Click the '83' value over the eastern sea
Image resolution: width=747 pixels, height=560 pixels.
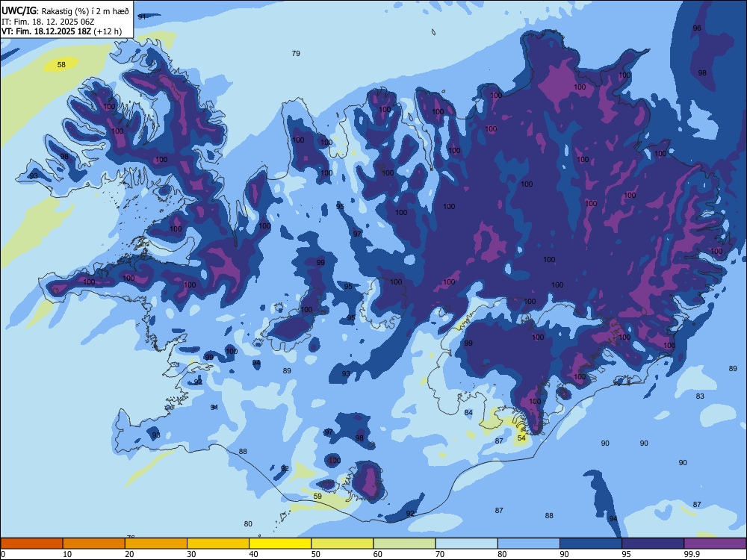point(700,396)
